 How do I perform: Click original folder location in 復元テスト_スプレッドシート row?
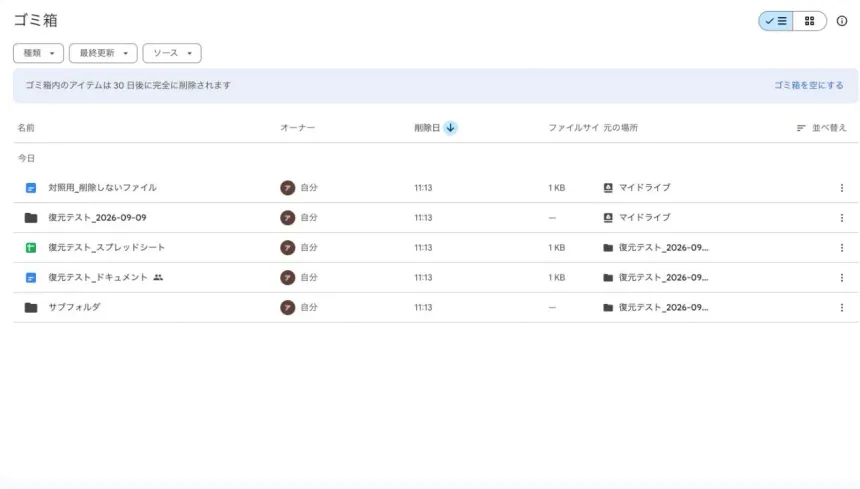(656, 247)
